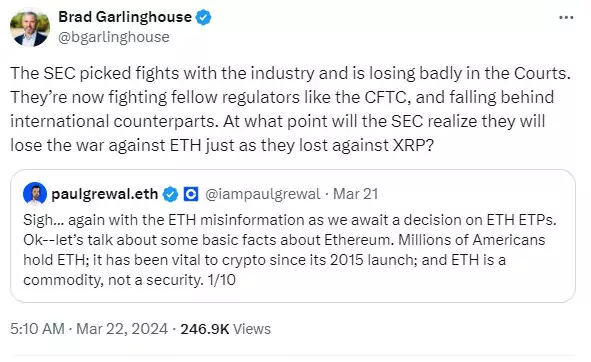Open the @bgarlinghouse handle link
Viewport: 591px width, 362px height.
pyautogui.click(x=113, y=37)
